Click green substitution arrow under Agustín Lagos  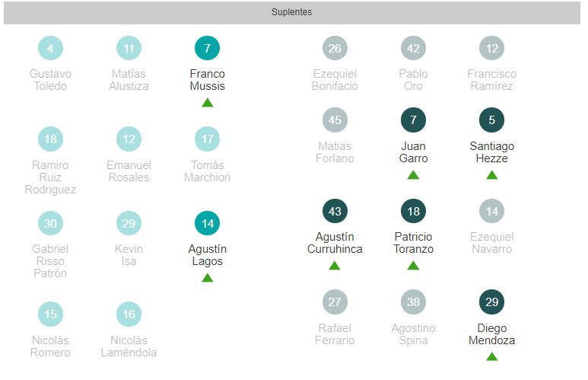pos(207,278)
